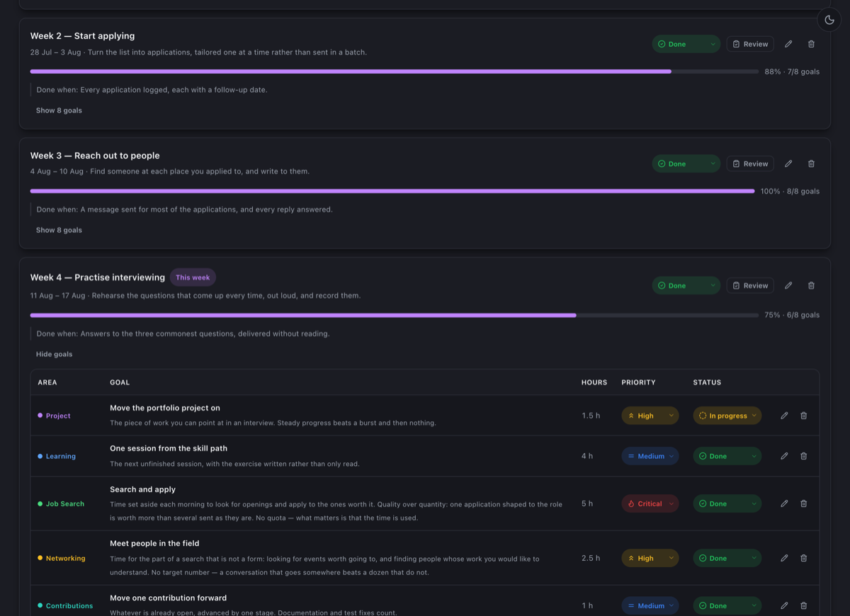The height and width of the screenshot is (616, 850).
Task: Click the 'Week 2 — Start applying' heading
Action: pos(82,36)
